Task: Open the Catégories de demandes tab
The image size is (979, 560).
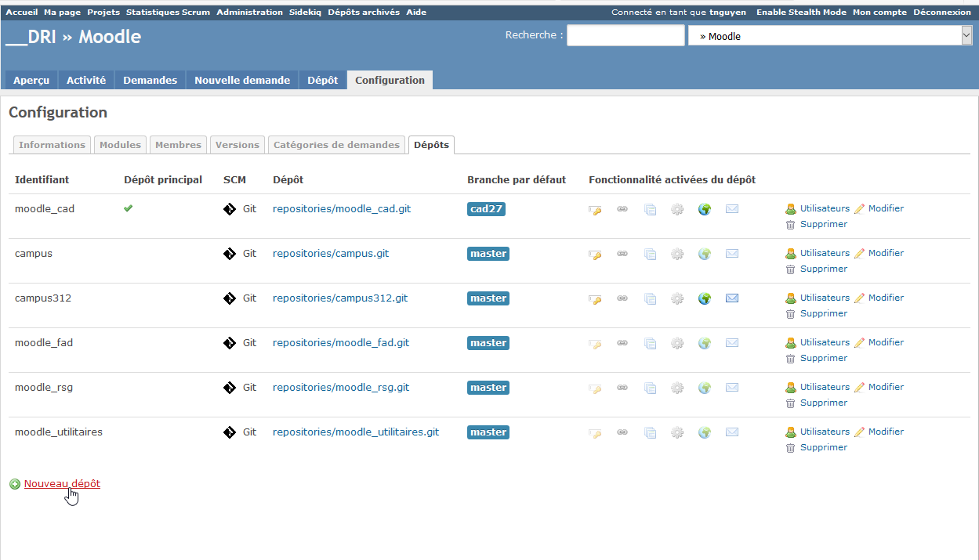Action: point(336,145)
